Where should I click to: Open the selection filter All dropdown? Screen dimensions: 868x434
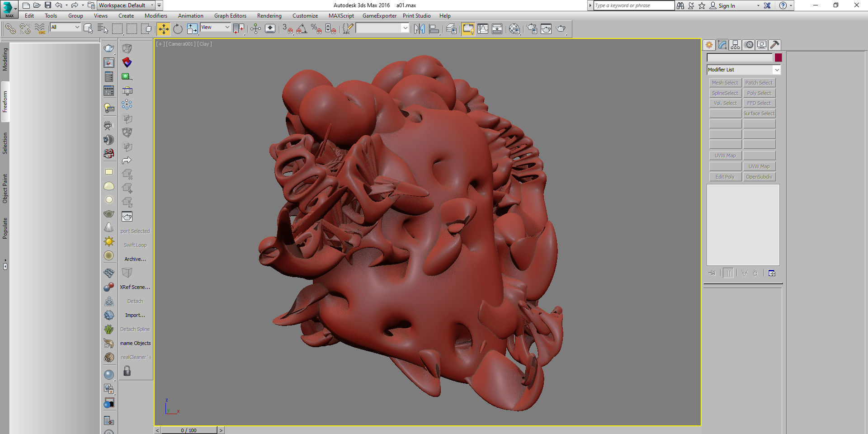tap(65, 27)
